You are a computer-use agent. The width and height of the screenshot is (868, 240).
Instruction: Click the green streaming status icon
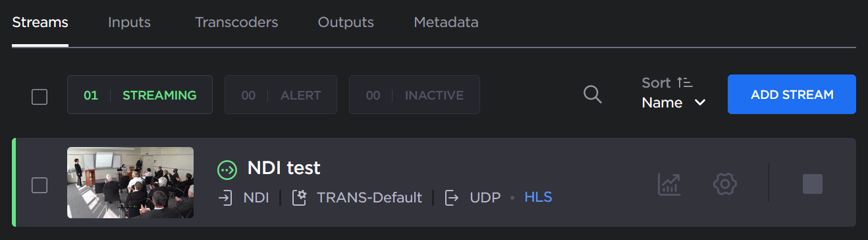tap(227, 169)
